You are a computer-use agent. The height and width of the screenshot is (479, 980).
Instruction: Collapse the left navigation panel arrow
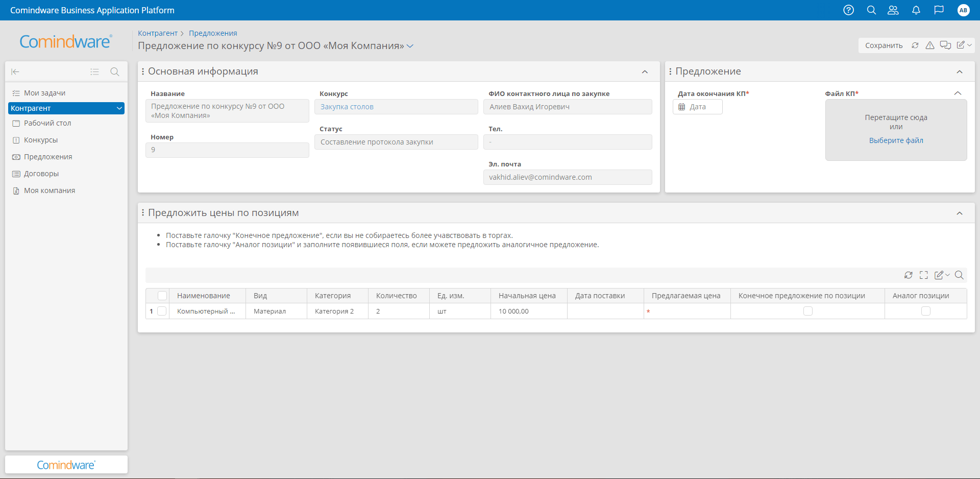[x=15, y=72]
